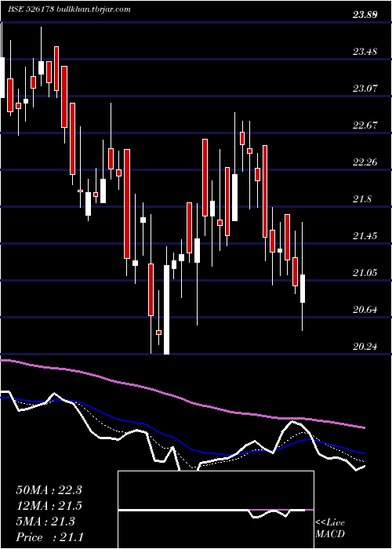Click the 21.8 price axis label
Image resolution: width=392 pixels, height=549 pixels.
click(362, 199)
